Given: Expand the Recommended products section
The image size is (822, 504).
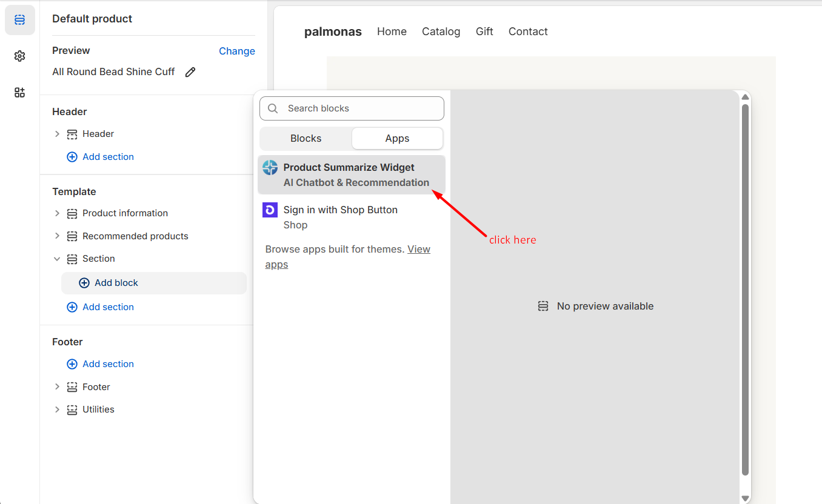Looking at the screenshot, I should (x=57, y=236).
